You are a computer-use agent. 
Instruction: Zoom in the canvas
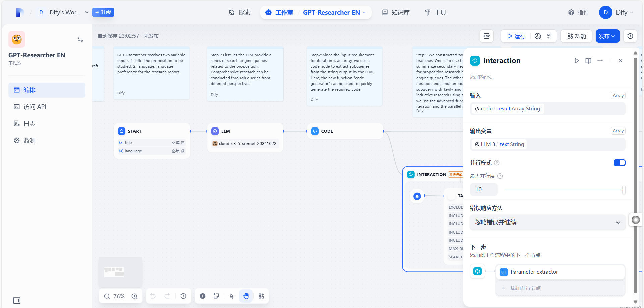(135, 296)
